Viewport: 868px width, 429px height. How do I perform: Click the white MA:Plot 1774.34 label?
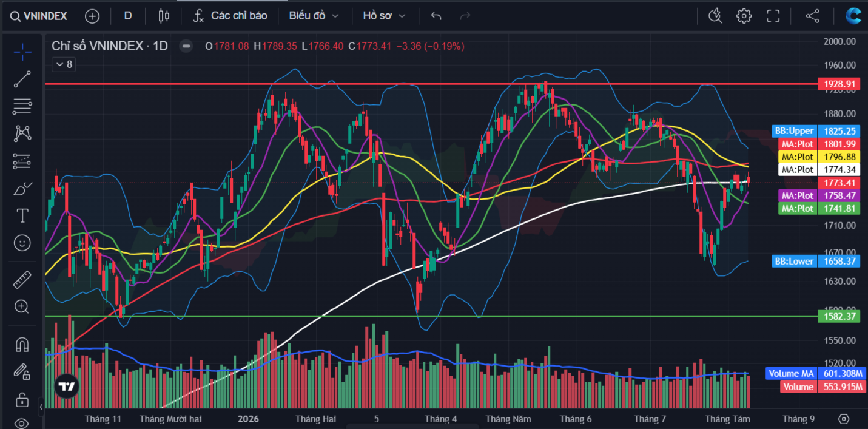point(819,169)
